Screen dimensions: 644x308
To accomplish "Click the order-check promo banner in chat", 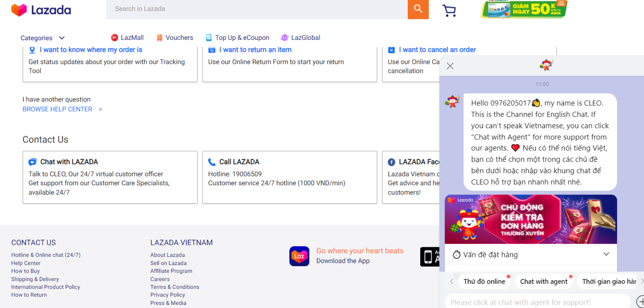I will (530, 219).
